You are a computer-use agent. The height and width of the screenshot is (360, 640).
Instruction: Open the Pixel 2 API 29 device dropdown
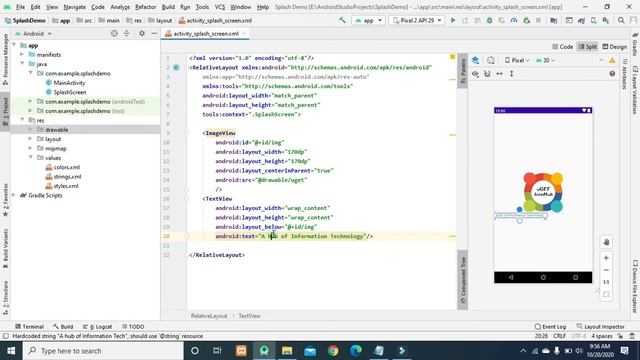(417, 20)
